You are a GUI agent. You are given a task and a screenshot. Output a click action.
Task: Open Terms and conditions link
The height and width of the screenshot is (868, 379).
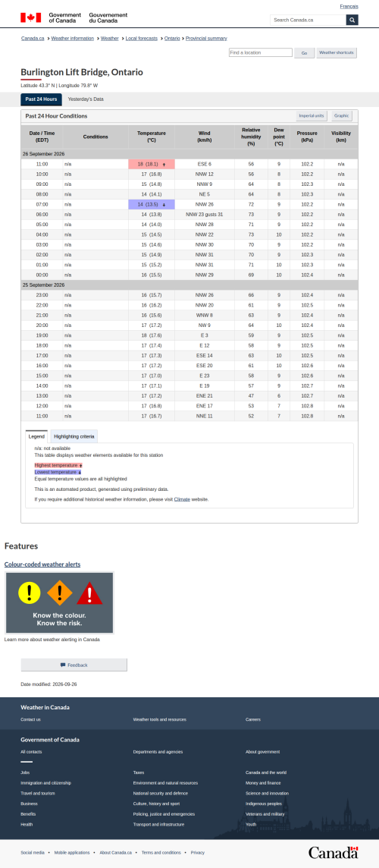(161, 853)
